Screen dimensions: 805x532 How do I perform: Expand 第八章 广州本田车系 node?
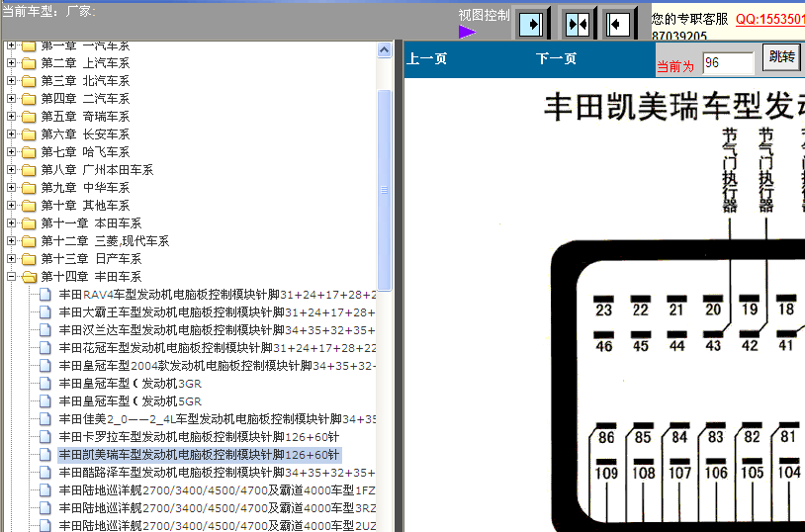click(11, 169)
